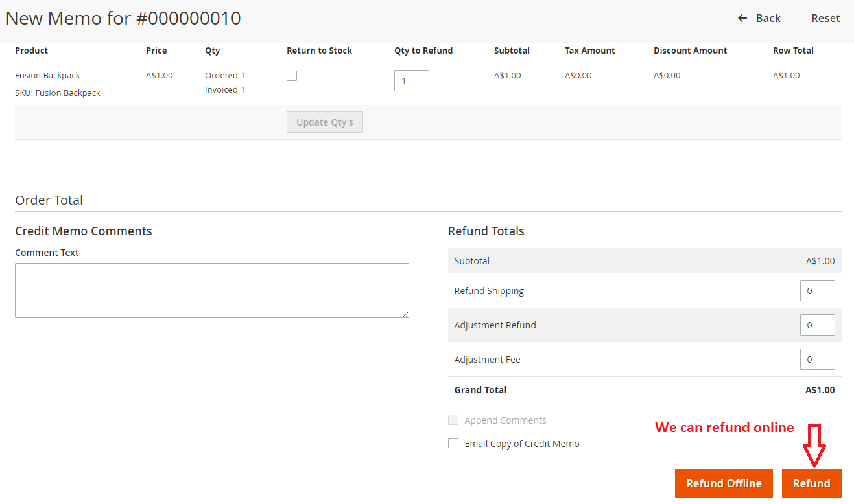Toggle the Append Comments checkbox
854x504 pixels.
[x=453, y=420]
